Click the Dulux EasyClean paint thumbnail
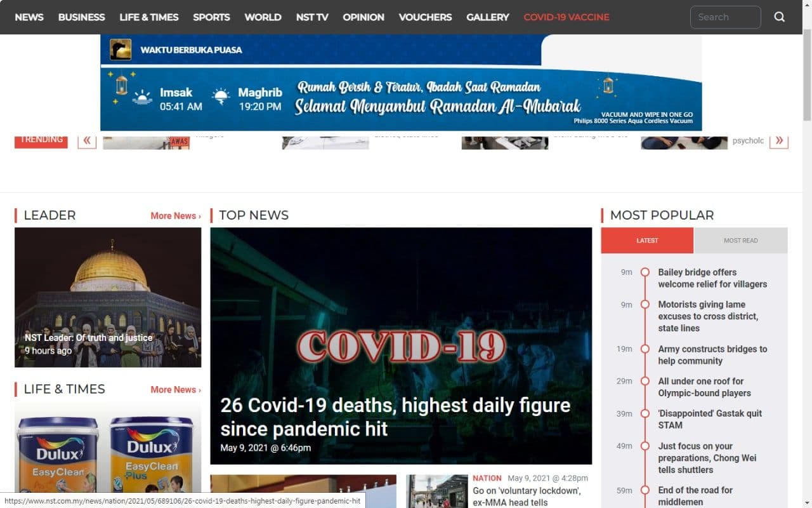The width and height of the screenshot is (812, 508). [108, 454]
